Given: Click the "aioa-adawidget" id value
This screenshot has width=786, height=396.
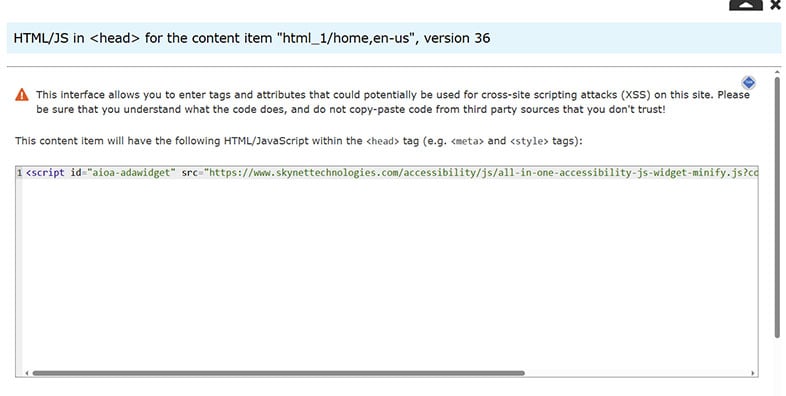Looking at the screenshot, I should (x=131, y=172).
